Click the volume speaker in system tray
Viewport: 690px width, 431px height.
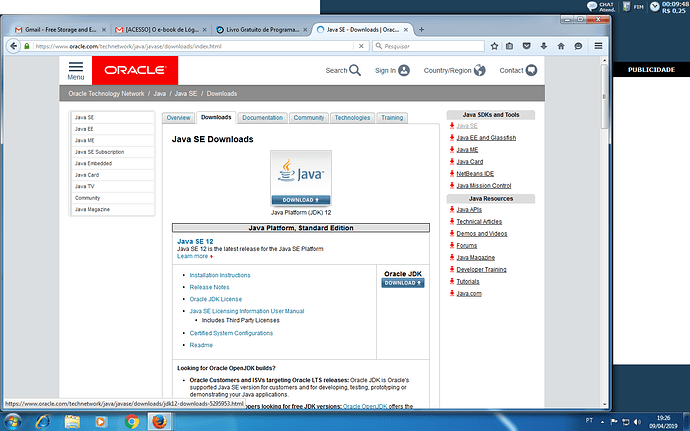tap(637, 422)
